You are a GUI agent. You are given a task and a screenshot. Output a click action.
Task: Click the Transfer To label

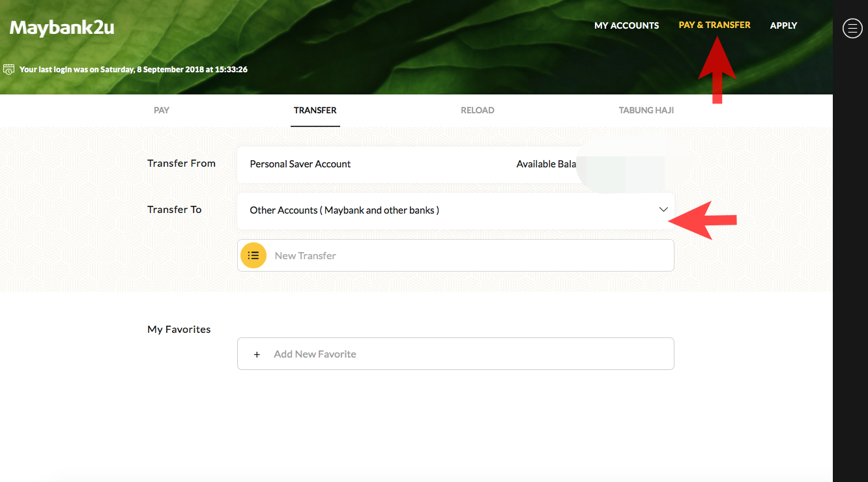175,210
